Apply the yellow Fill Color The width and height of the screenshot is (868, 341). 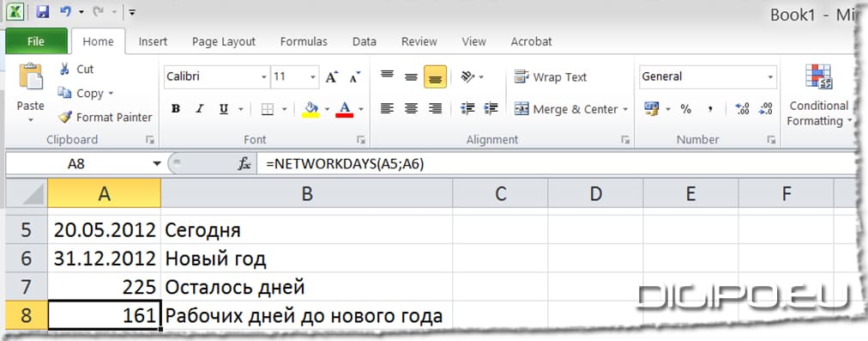tap(311, 109)
